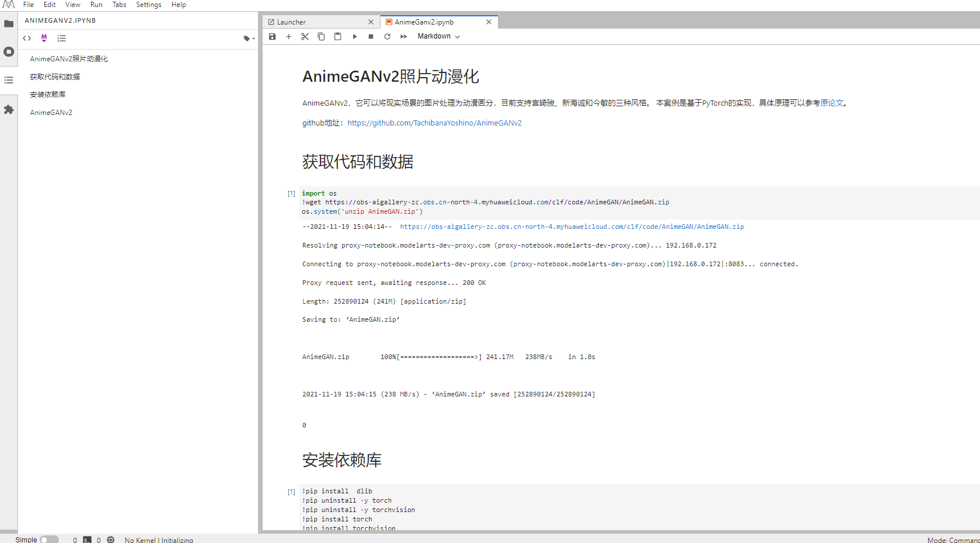Insert a new cell below with plus icon

288,36
